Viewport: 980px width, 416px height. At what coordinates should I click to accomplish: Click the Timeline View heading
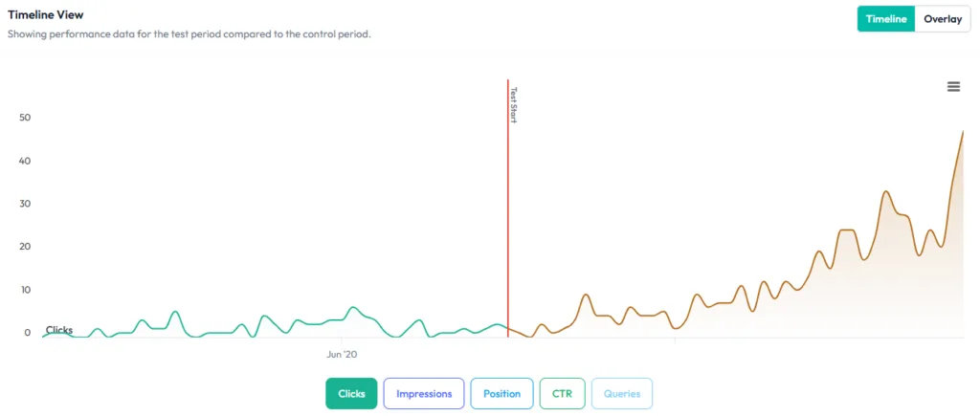point(46,14)
